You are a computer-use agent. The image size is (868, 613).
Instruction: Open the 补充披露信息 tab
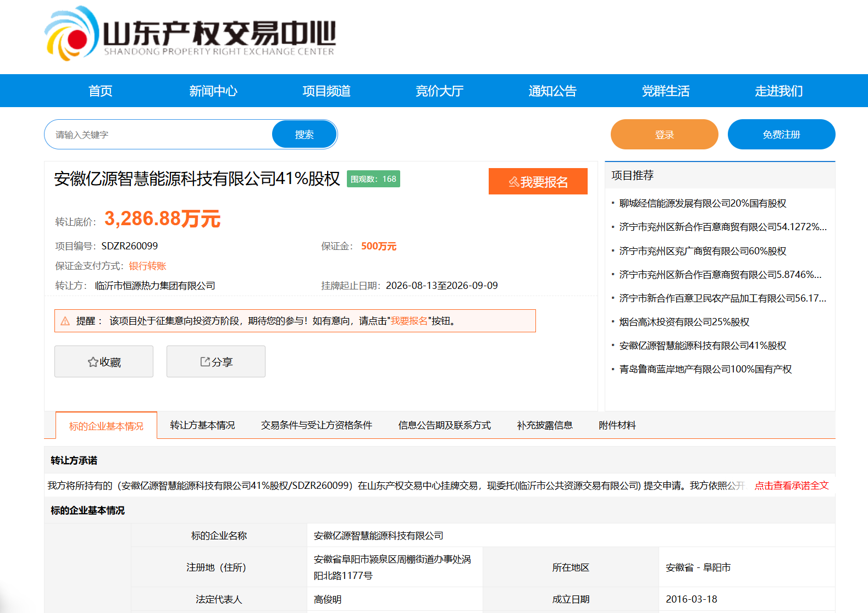pos(545,425)
